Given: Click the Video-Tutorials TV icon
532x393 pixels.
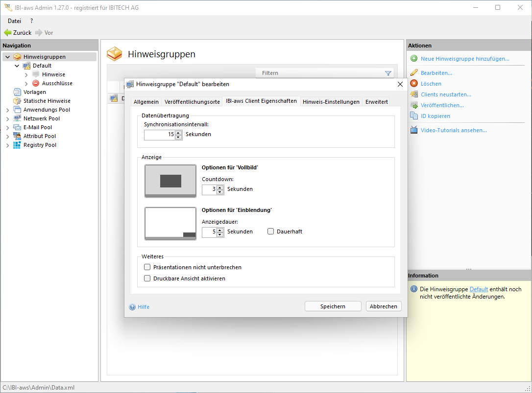Looking at the screenshot, I should (413, 130).
